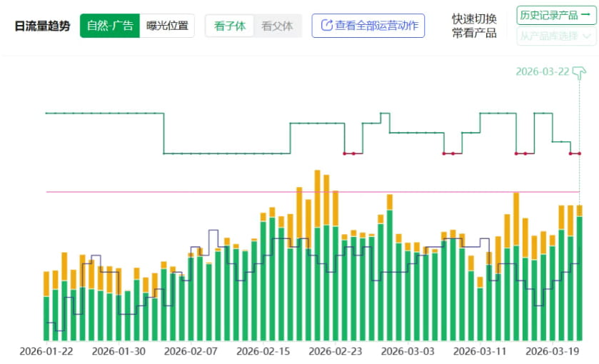Select the 自然·广告 view option
This screenshot has width=599, height=364.
[109, 26]
